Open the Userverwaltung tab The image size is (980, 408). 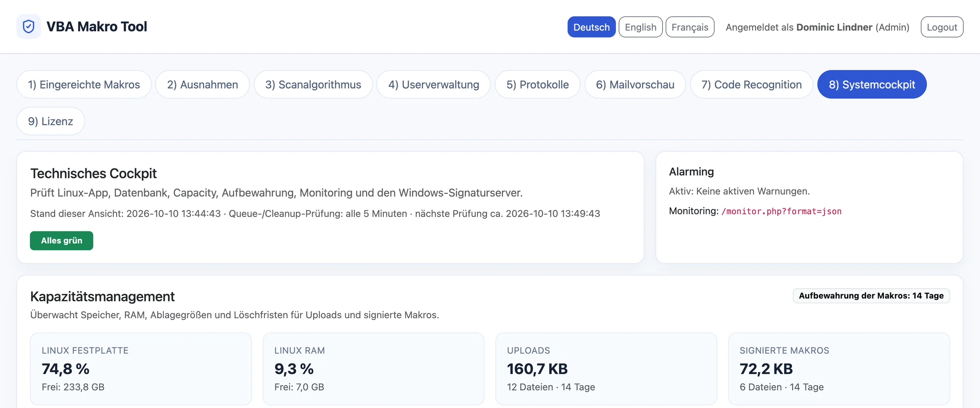(x=434, y=84)
